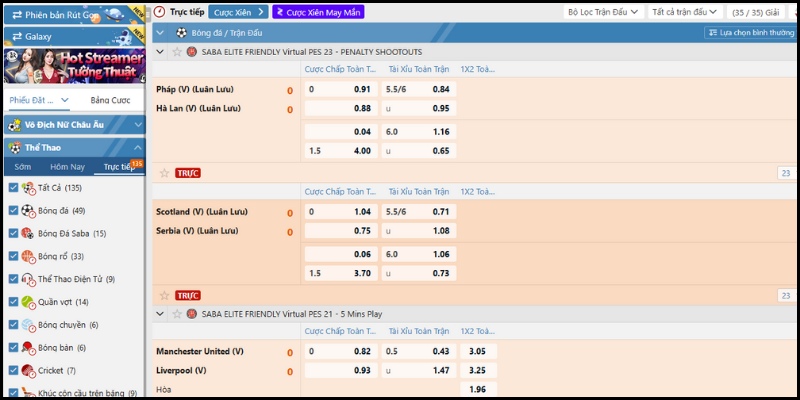Favorite the SABA Virtual PES 21 league star
800x400 pixels.
pyautogui.click(x=177, y=313)
